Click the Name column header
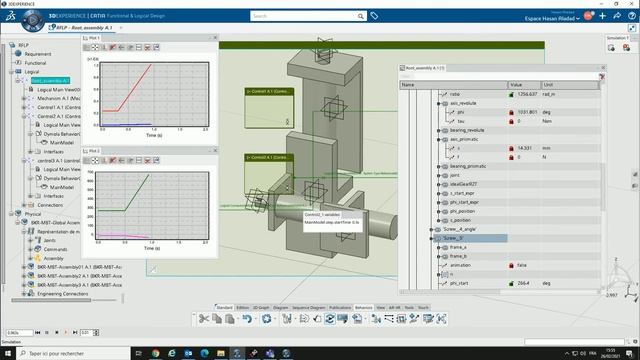 [453, 85]
